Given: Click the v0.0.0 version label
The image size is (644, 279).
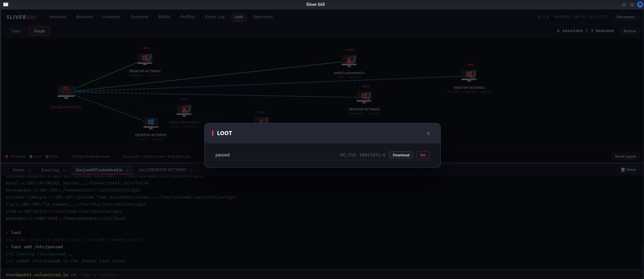Looking at the screenshot, I should click(543, 17).
